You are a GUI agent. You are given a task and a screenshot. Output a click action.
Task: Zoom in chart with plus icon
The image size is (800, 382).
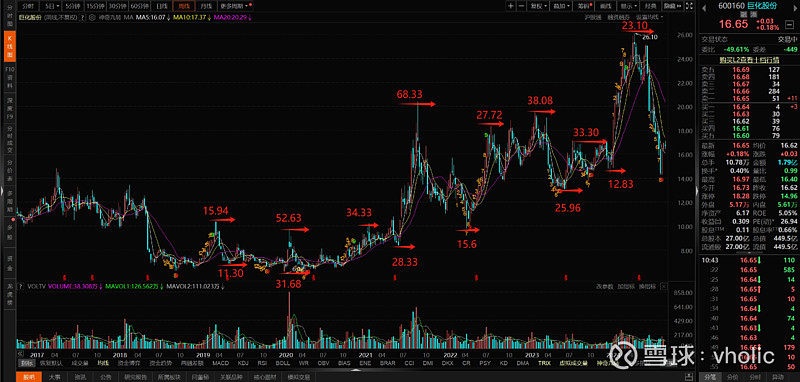[x=511, y=6]
